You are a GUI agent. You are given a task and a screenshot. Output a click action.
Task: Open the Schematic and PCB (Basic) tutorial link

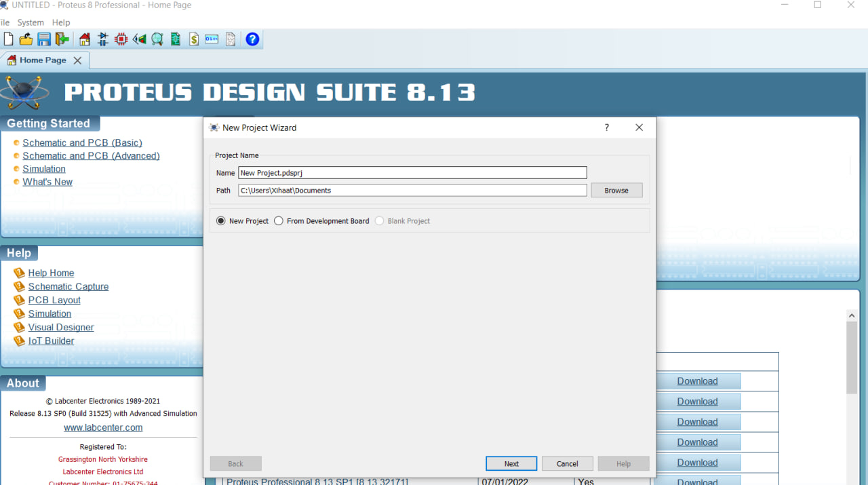[x=82, y=143]
